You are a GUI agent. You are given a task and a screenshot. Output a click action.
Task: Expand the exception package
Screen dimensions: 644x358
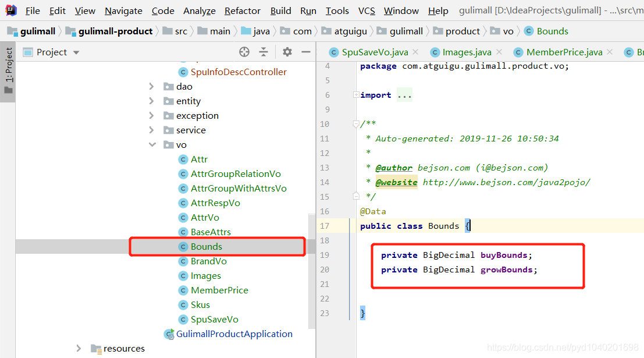152,115
